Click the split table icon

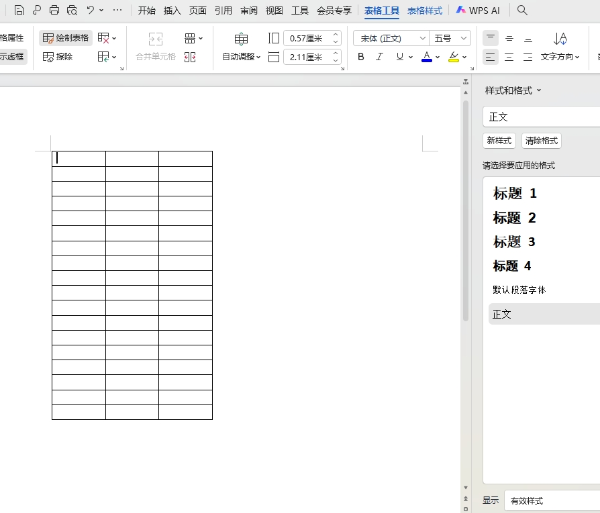pyautogui.click(x=190, y=57)
